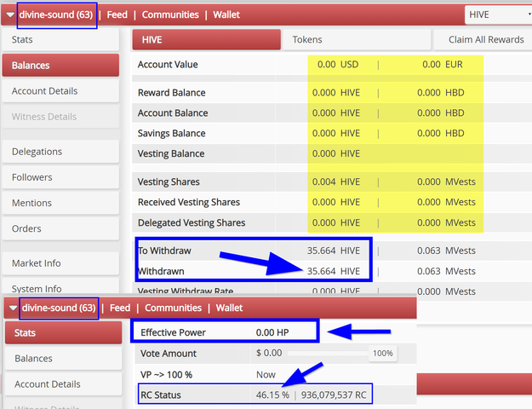
Task: Click the VP ~> 100 % row label
Action: pos(166,375)
